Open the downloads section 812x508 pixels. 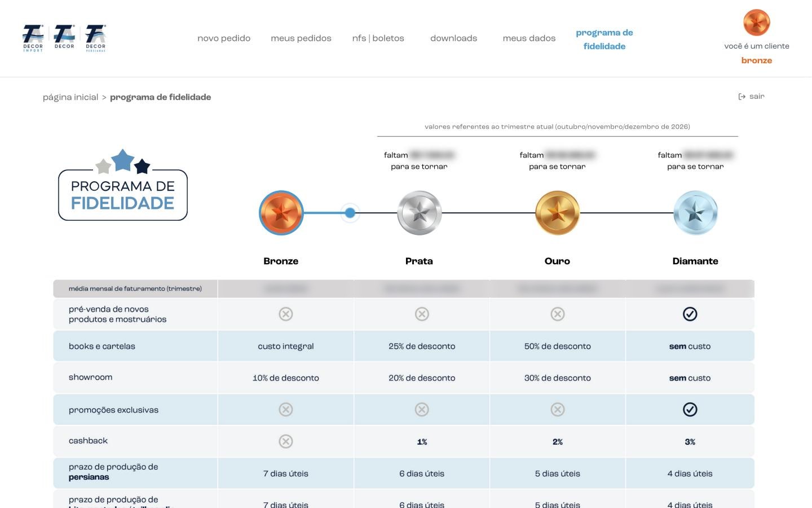click(454, 38)
